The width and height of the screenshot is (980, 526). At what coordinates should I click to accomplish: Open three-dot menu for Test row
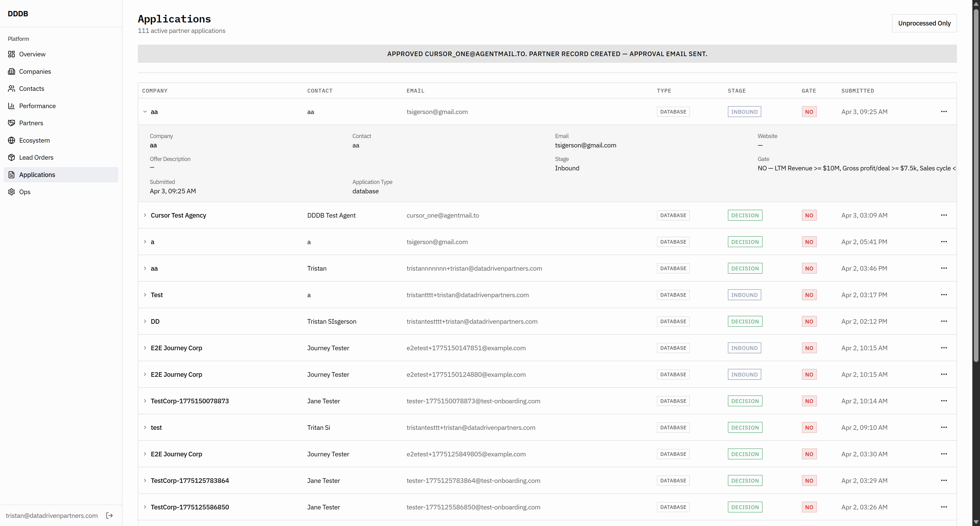[944, 295]
